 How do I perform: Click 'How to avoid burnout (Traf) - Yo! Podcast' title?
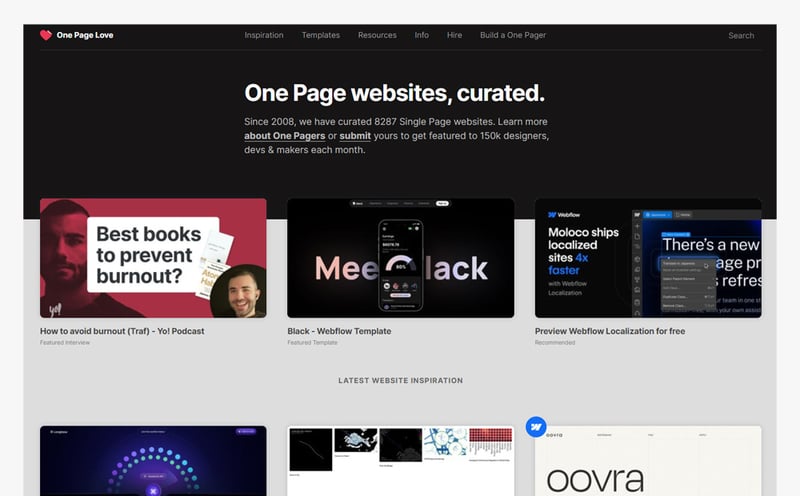click(122, 331)
